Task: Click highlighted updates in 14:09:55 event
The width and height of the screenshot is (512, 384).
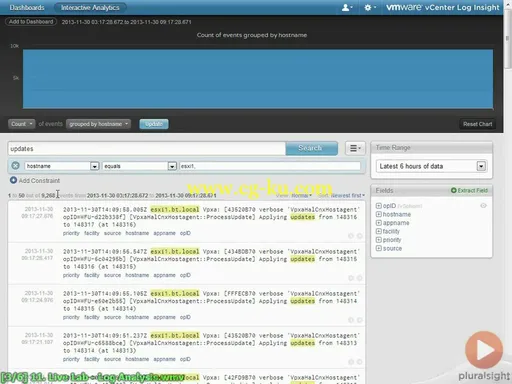Action: [x=302, y=301]
